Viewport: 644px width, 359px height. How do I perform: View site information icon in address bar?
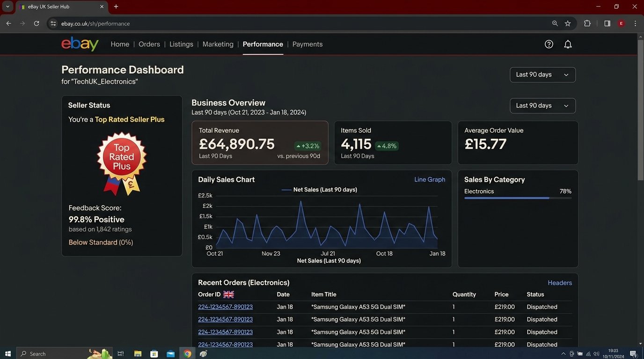pos(53,23)
